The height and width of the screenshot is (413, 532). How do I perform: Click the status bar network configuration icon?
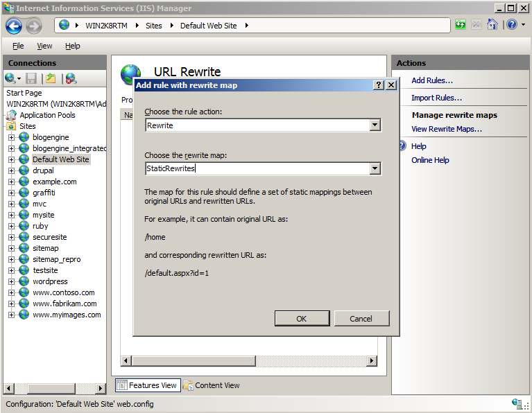click(x=517, y=403)
